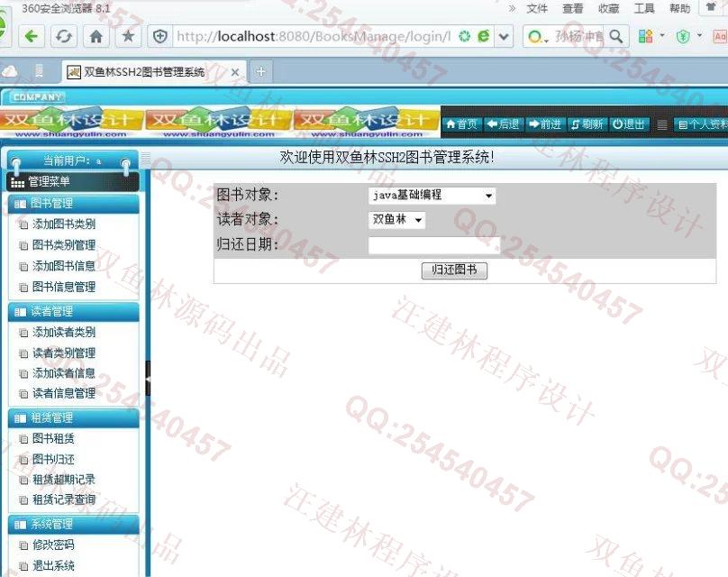Click 退出系统 in sidebar
728x577 pixels.
coord(53,566)
